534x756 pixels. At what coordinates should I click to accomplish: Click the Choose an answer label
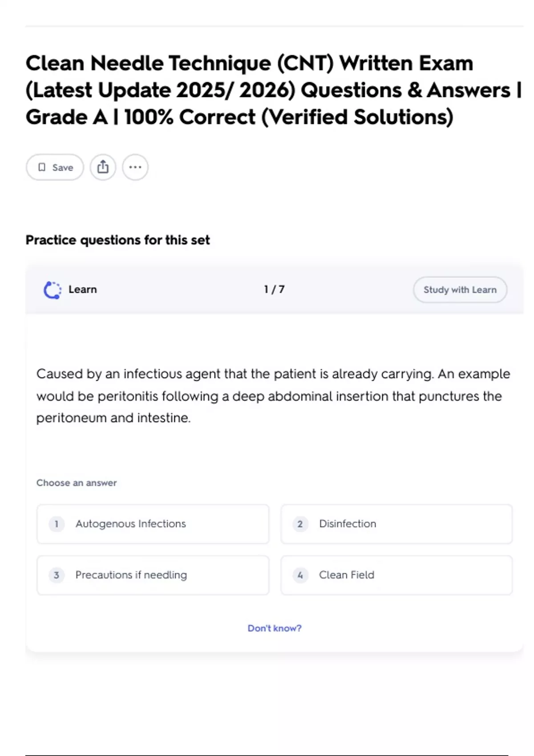pyautogui.click(x=77, y=483)
